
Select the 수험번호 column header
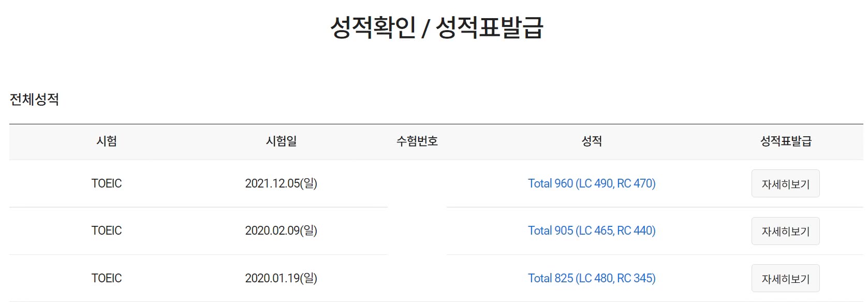[417, 141]
